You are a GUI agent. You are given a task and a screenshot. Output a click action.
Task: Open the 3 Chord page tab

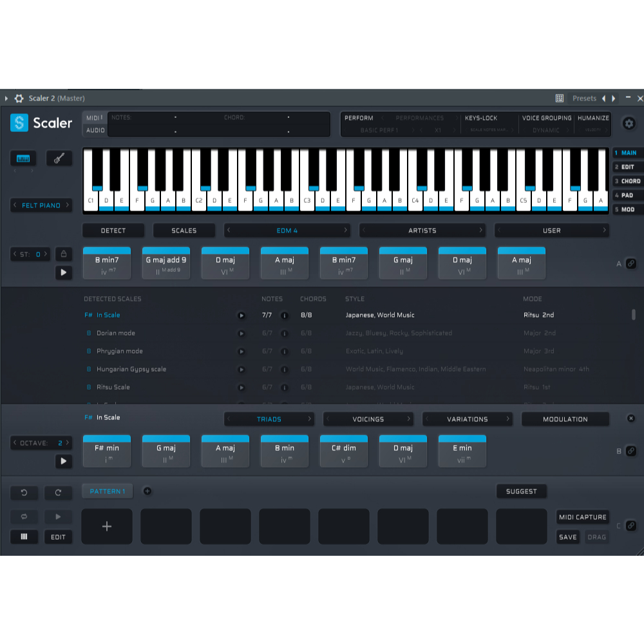click(x=627, y=181)
